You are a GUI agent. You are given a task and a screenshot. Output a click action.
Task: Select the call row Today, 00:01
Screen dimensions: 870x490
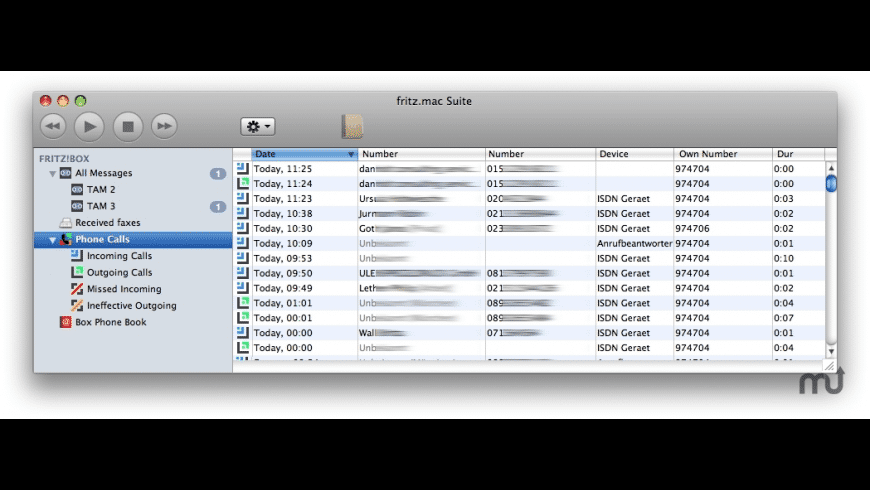tap(529, 319)
